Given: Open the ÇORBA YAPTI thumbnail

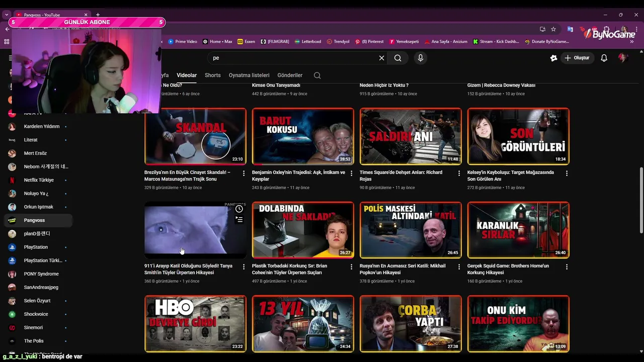Looking at the screenshot, I should tap(411, 323).
